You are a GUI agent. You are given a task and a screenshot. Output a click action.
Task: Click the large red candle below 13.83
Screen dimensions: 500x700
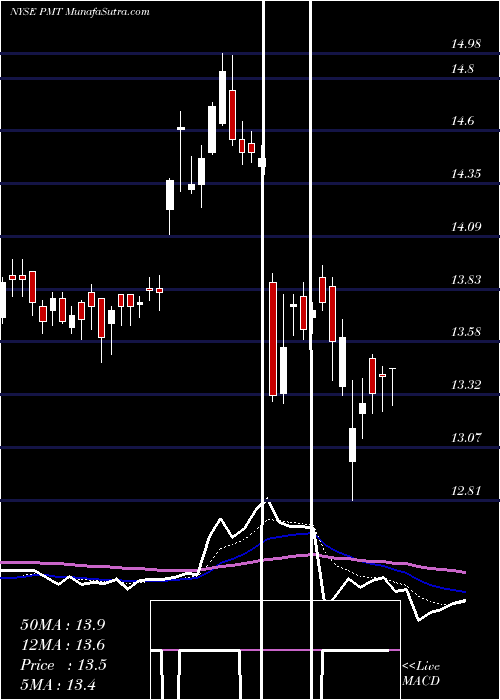[x=273, y=338]
